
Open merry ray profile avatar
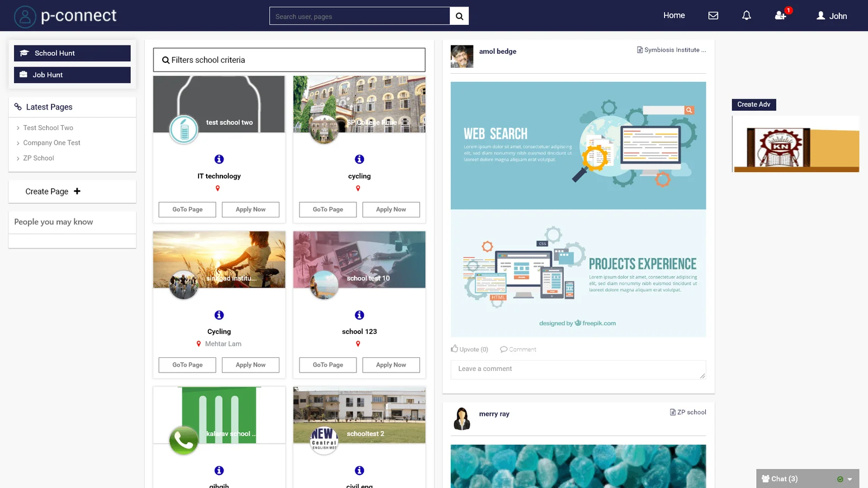click(462, 419)
